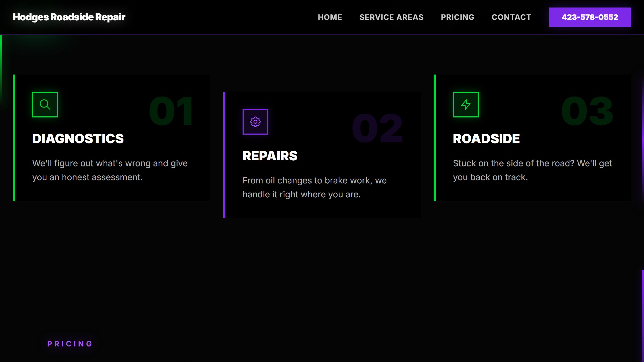644x362 pixels.
Task: Open the PRICING navigation item
Action: (x=457, y=17)
